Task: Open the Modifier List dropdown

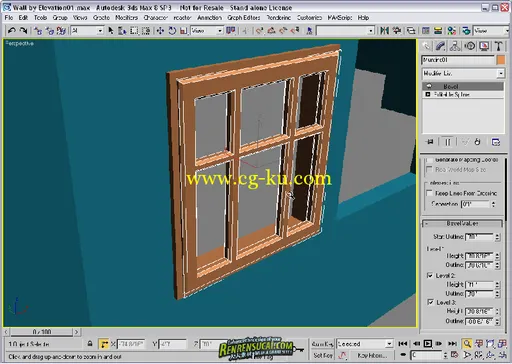Action: pyautogui.click(x=463, y=73)
